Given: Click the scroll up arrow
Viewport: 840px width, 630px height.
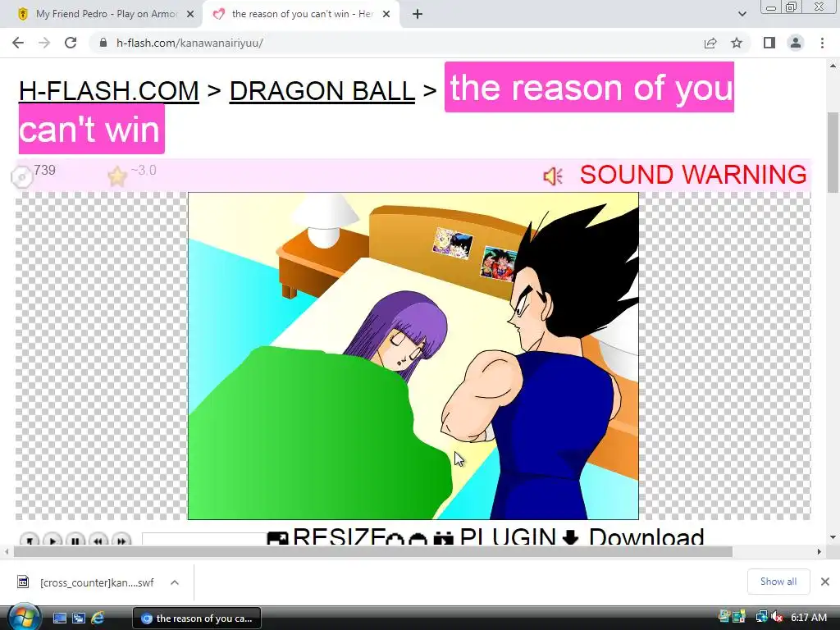Looking at the screenshot, I should pyautogui.click(x=833, y=66).
